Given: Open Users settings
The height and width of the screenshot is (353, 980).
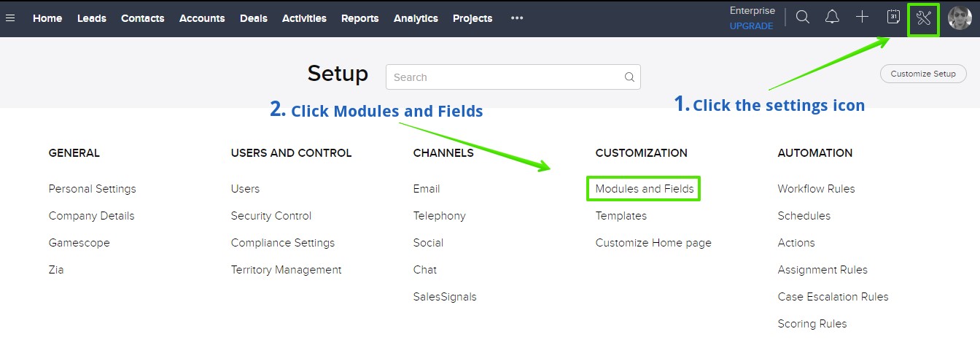Looking at the screenshot, I should coord(246,189).
